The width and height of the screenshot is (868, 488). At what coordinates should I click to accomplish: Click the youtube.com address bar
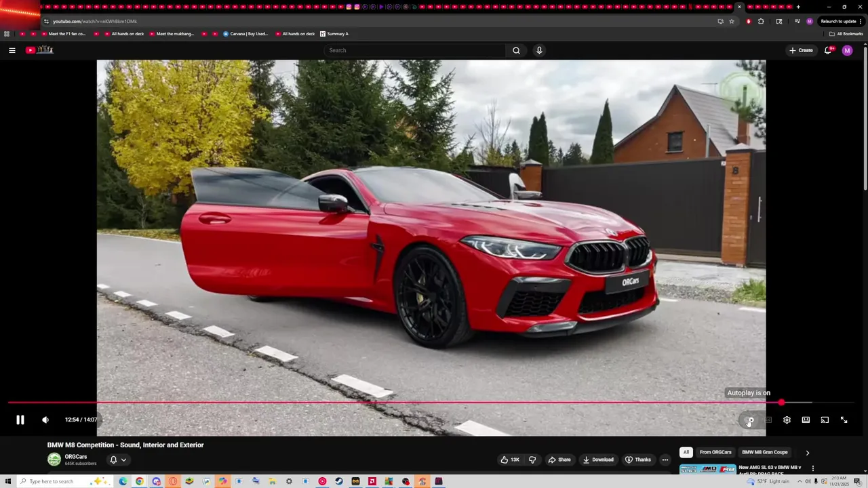[380, 21]
